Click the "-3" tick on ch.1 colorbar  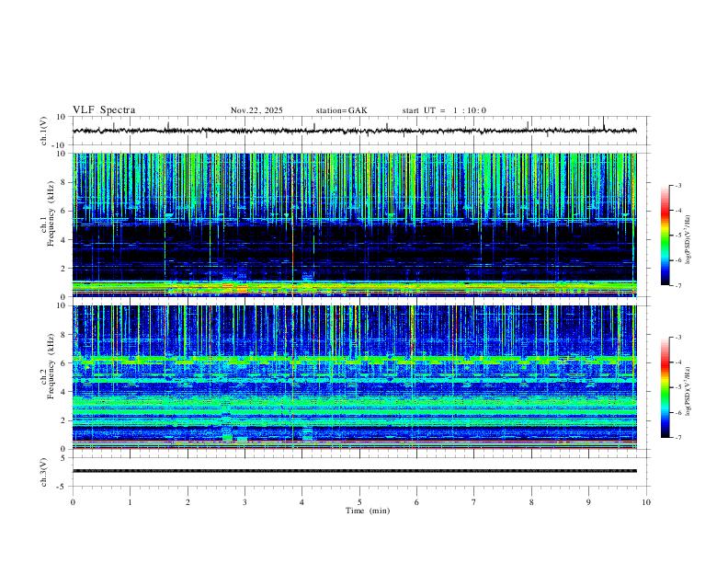click(678, 186)
